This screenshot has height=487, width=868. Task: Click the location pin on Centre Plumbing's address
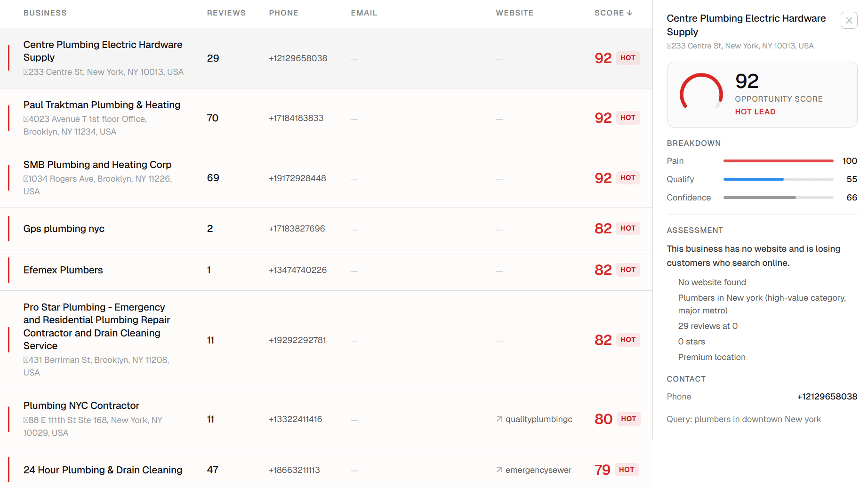click(x=25, y=72)
